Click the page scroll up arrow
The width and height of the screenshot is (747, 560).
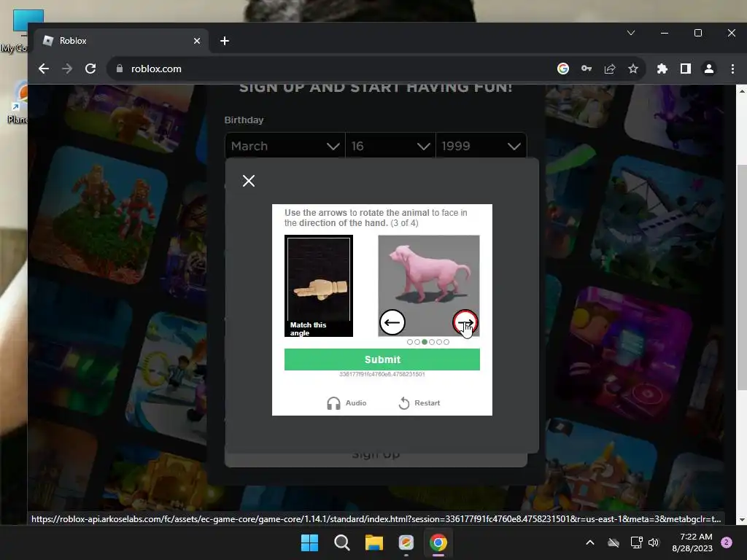[x=742, y=90]
